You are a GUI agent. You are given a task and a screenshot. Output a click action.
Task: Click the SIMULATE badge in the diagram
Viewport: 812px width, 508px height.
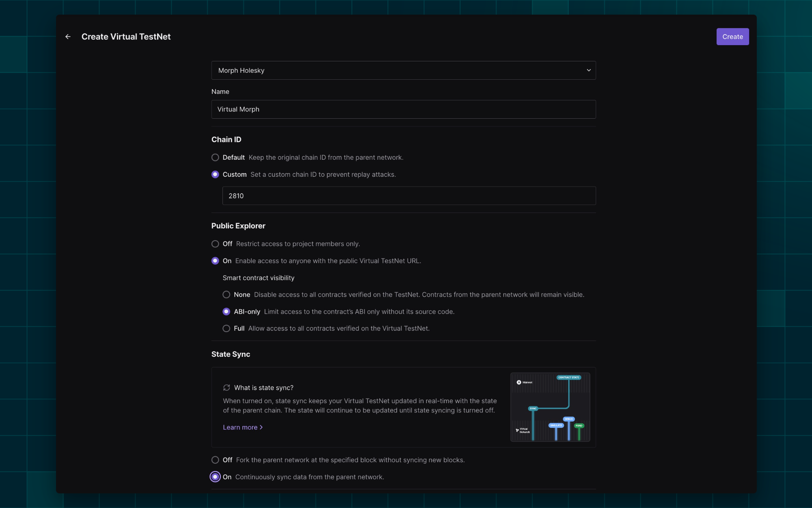(556, 425)
